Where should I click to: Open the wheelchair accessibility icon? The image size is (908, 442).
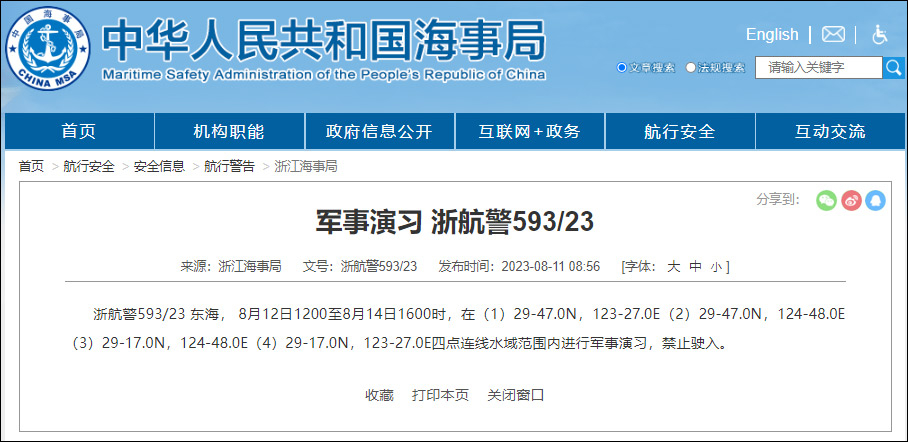[880, 34]
